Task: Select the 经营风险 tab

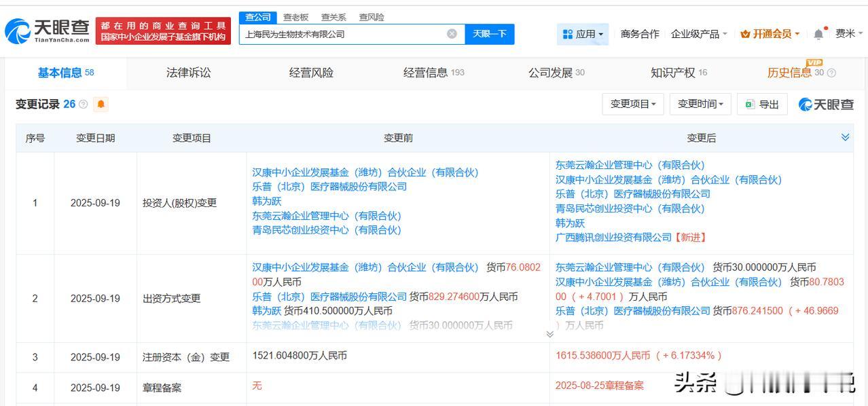Action: (x=311, y=73)
